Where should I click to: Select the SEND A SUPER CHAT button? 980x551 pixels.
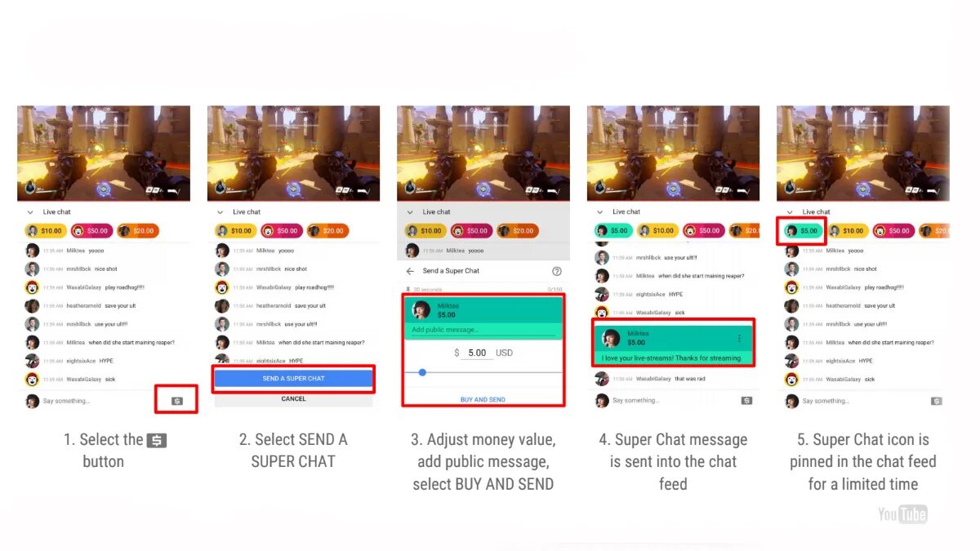(x=293, y=379)
